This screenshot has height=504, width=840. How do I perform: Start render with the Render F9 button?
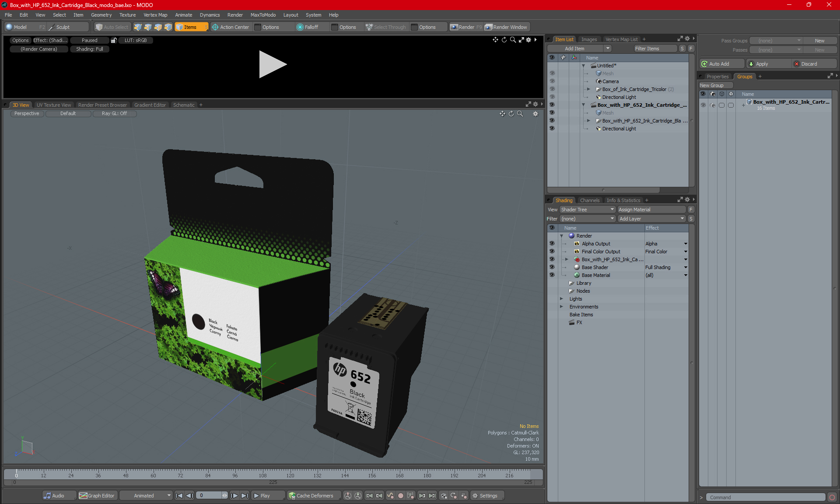[466, 27]
